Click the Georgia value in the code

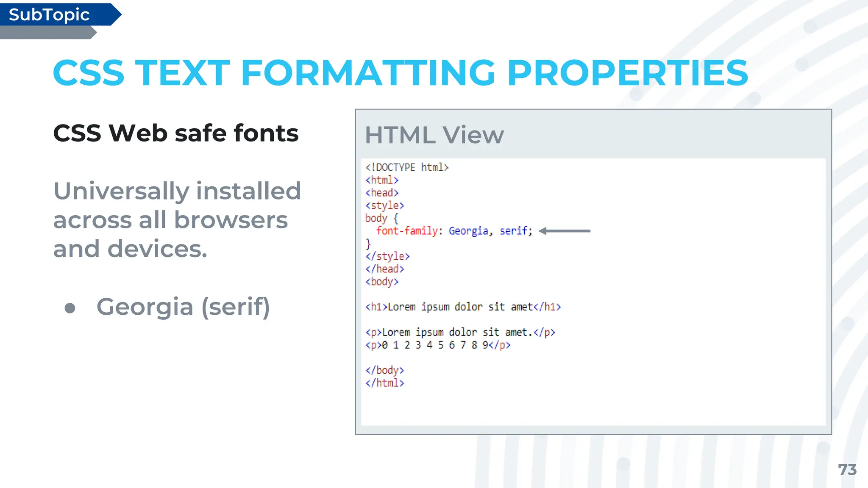click(468, 231)
